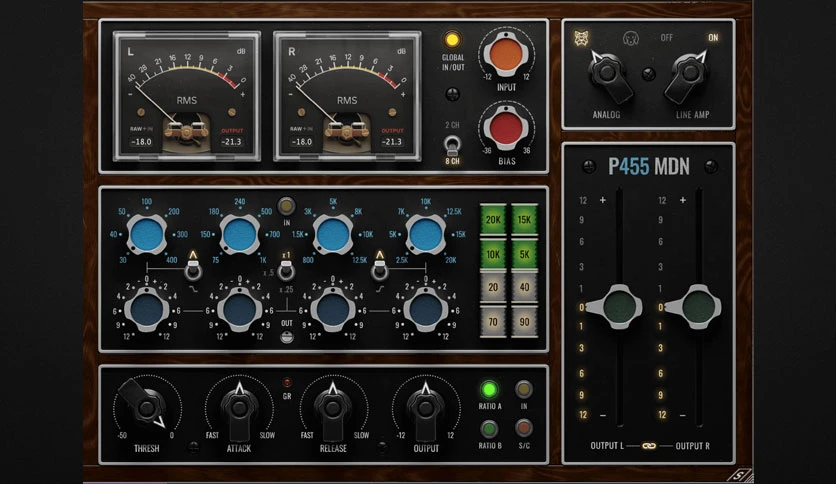836x484 pixels.
Task: Toggle the S/C sidechain button
Action: pos(524,428)
